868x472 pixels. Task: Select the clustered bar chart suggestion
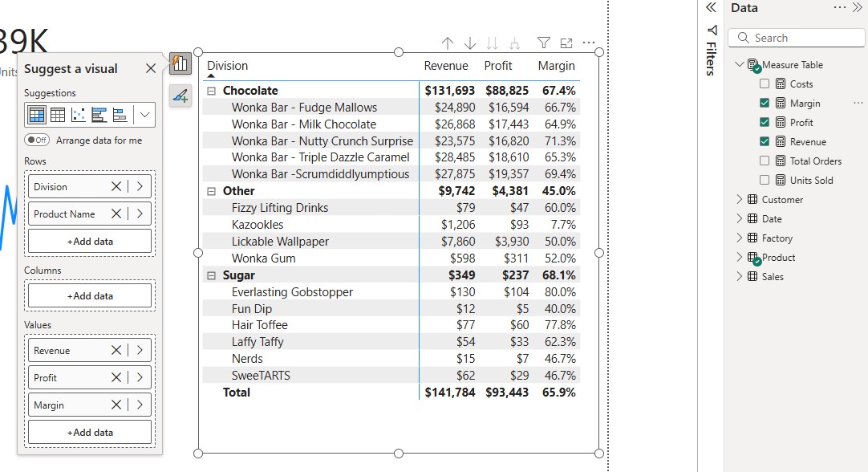(99, 115)
